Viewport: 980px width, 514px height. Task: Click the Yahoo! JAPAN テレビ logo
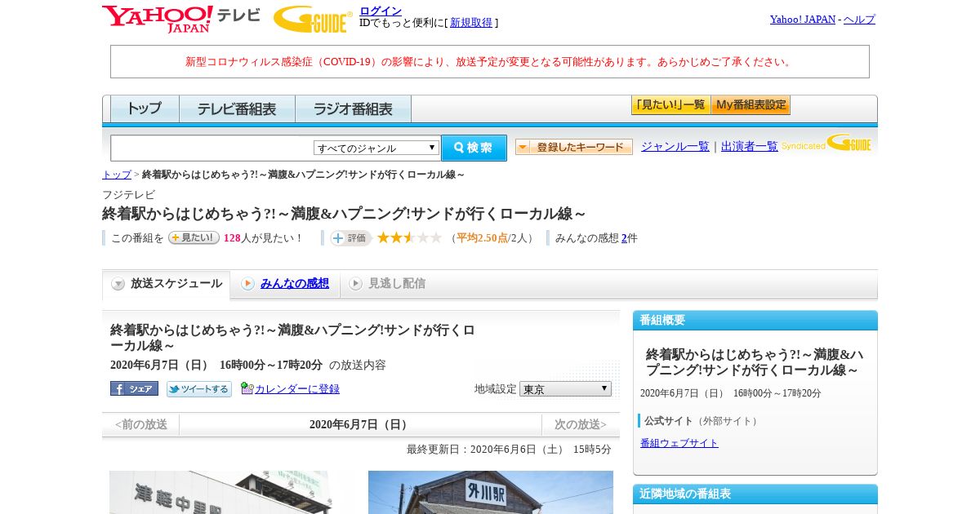(181, 19)
